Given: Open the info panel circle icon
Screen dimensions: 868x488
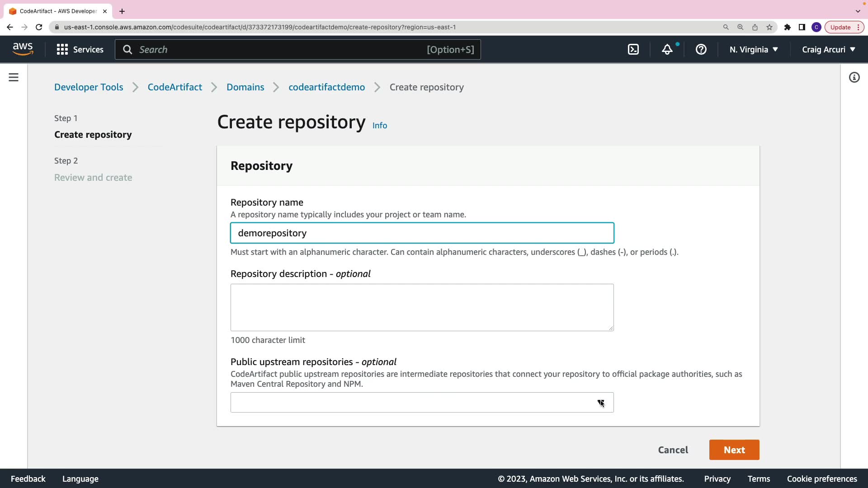Looking at the screenshot, I should (x=854, y=78).
